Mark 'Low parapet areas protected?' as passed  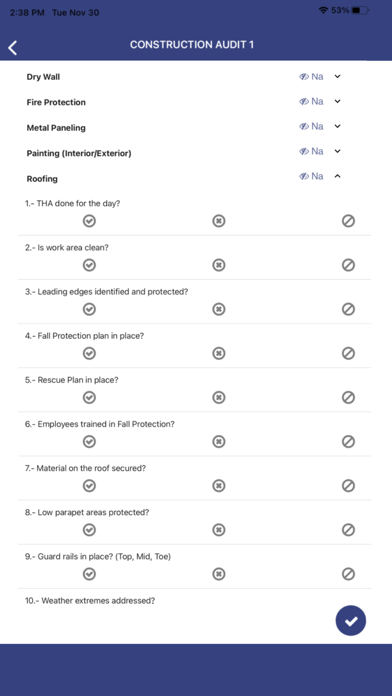(x=90, y=530)
